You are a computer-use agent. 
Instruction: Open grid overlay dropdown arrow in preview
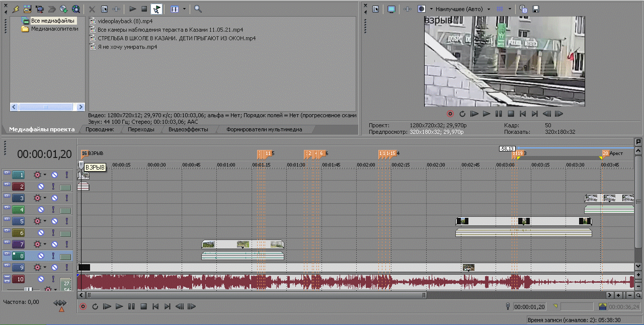[510, 9]
